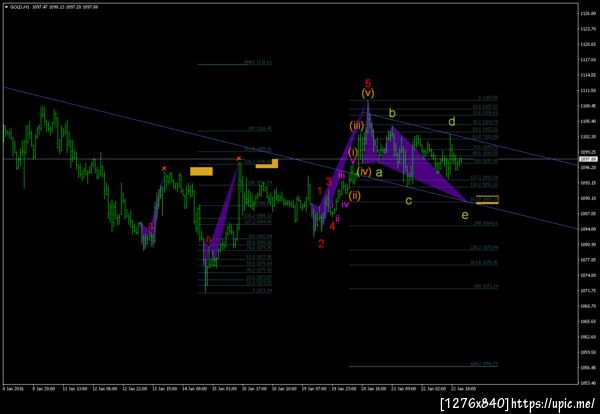Click the 19 Jan 23:00 time axis label
The width and height of the screenshot is (600, 414).
pyautogui.click(x=342, y=389)
